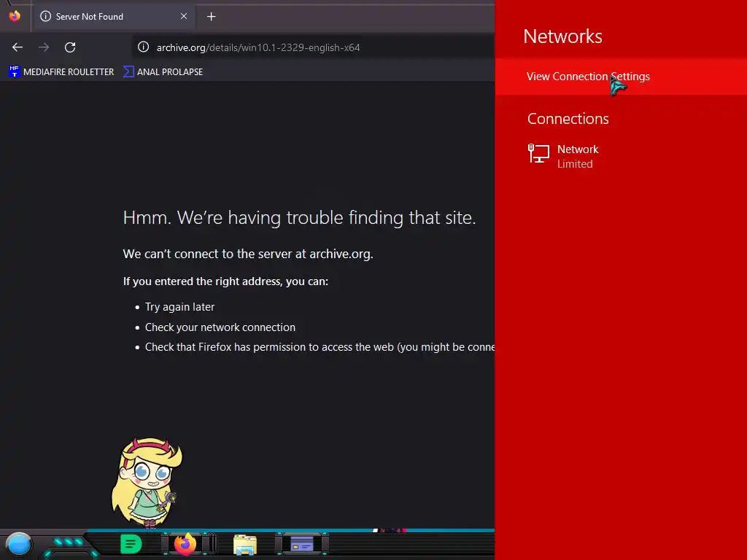Click the Firefox logo icon beside the tab
747x560 pixels.
15,16
